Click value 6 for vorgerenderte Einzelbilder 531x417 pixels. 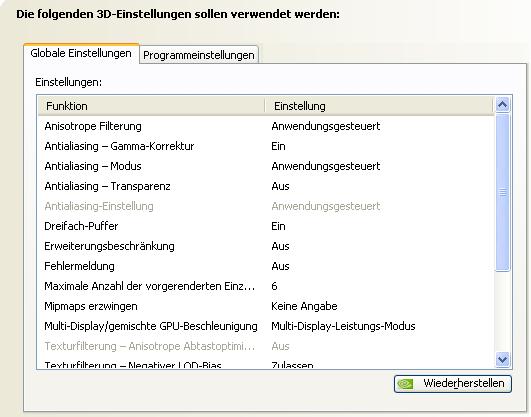coord(274,286)
